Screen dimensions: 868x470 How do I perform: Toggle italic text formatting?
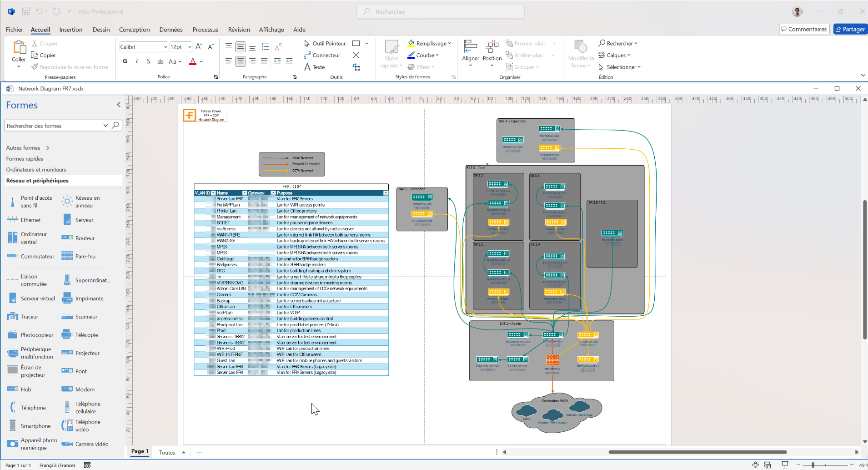tap(137, 61)
